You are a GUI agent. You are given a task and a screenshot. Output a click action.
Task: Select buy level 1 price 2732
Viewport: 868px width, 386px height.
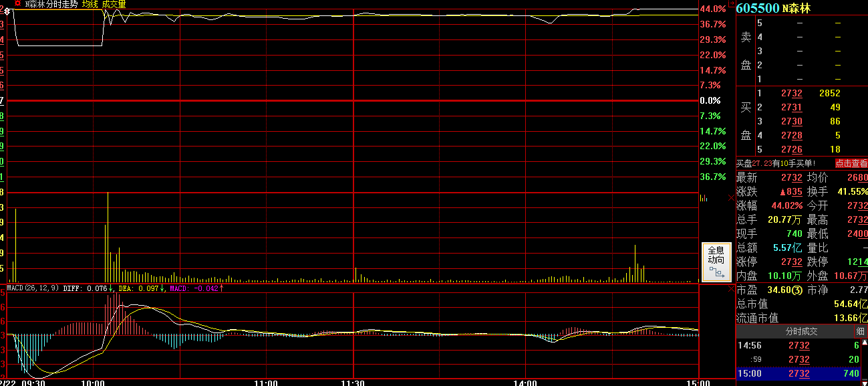(x=792, y=94)
